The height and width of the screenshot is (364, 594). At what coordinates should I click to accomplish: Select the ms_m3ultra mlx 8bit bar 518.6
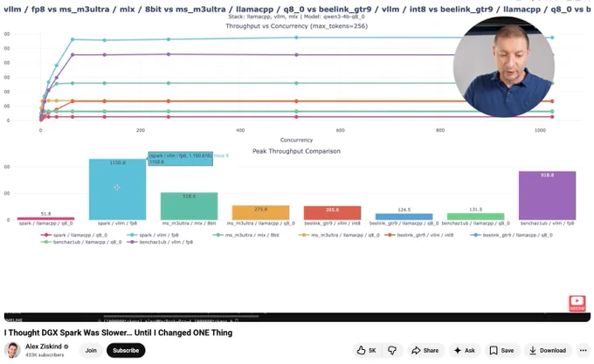[x=189, y=206]
